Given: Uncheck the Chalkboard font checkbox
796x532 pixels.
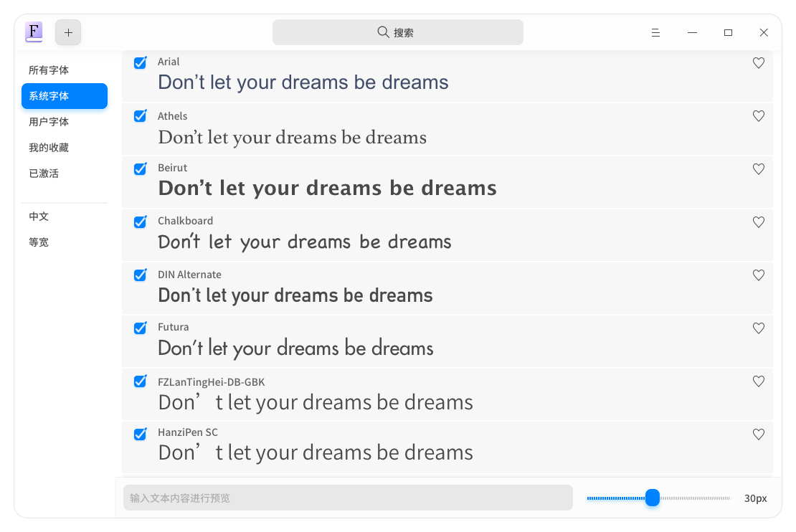Looking at the screenshot, I should tap(140, 222).
